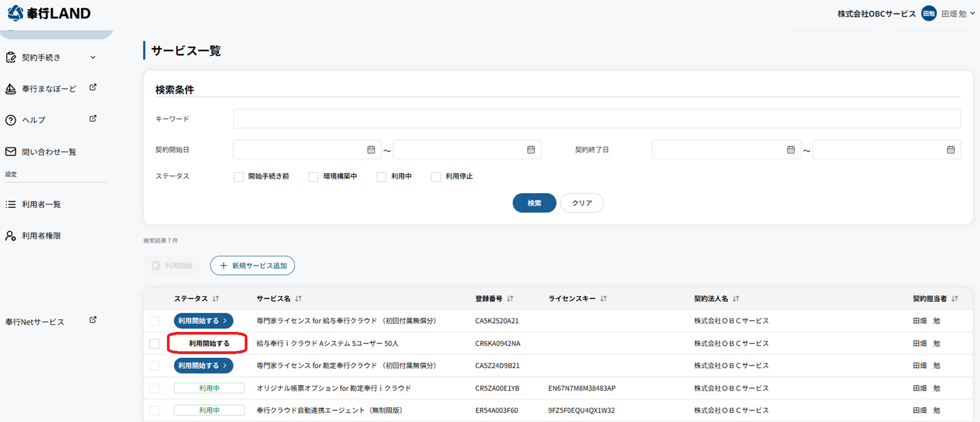
Task: Select row checkbox for CR5ZA00E1YB
Action: coord(155,389)
